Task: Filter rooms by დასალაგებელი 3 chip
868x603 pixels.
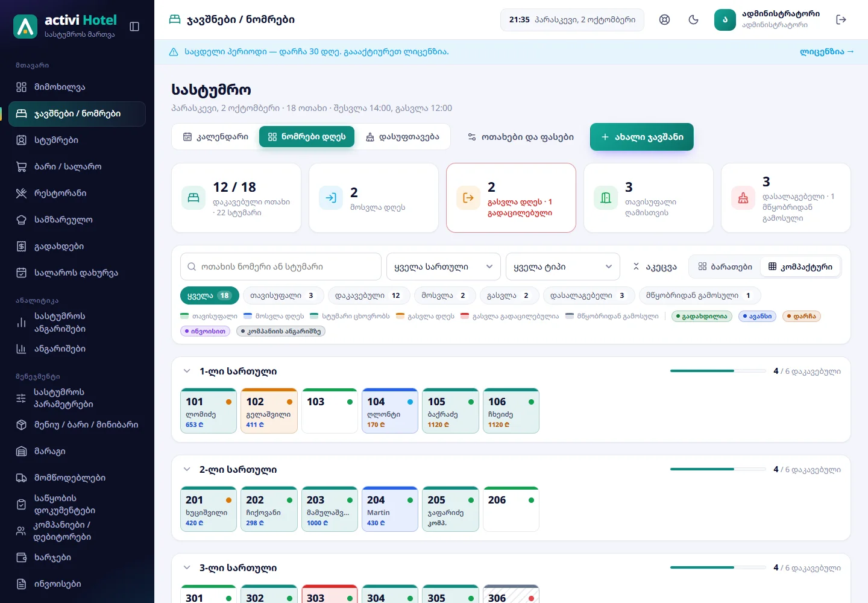Action: pyautogui.click(x=588, y=295)
